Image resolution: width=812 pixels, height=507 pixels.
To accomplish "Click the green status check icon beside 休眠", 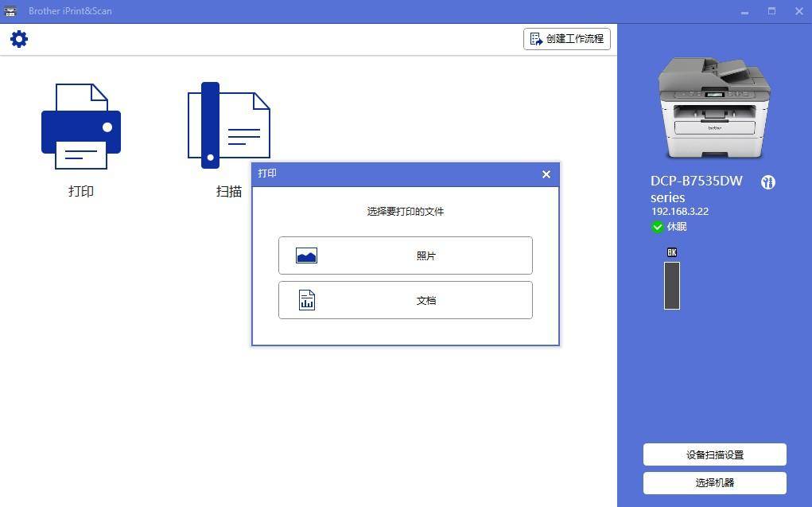I will click(x=658, y=227).
